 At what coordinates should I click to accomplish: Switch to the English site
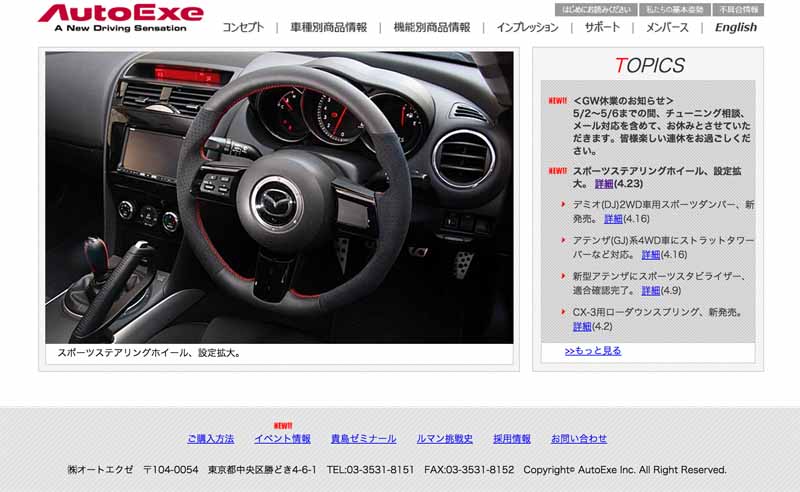tap(736, 27)
